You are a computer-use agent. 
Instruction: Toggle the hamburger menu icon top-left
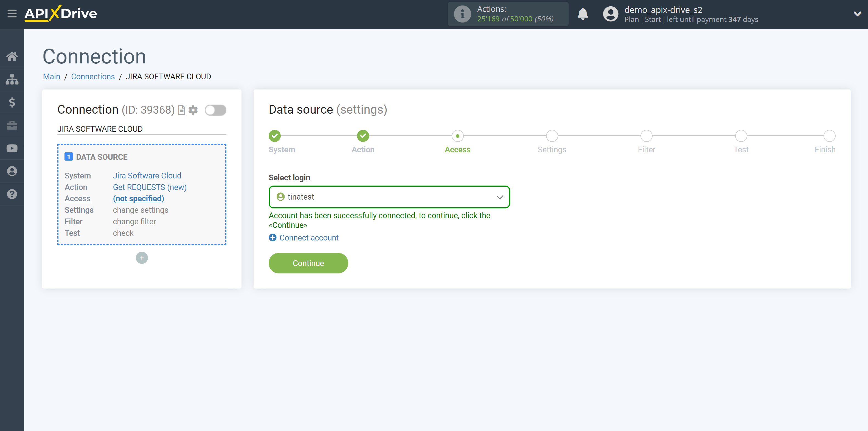(12, 13)
